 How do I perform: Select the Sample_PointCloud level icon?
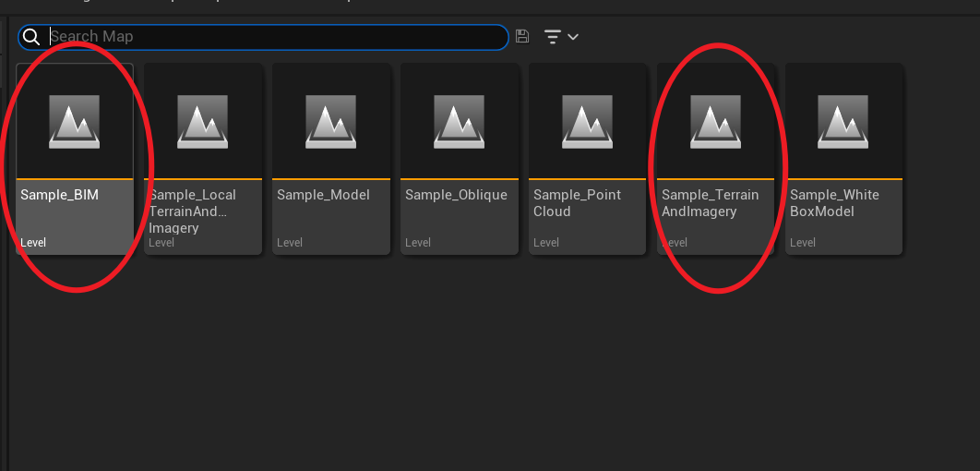[587, 122]
